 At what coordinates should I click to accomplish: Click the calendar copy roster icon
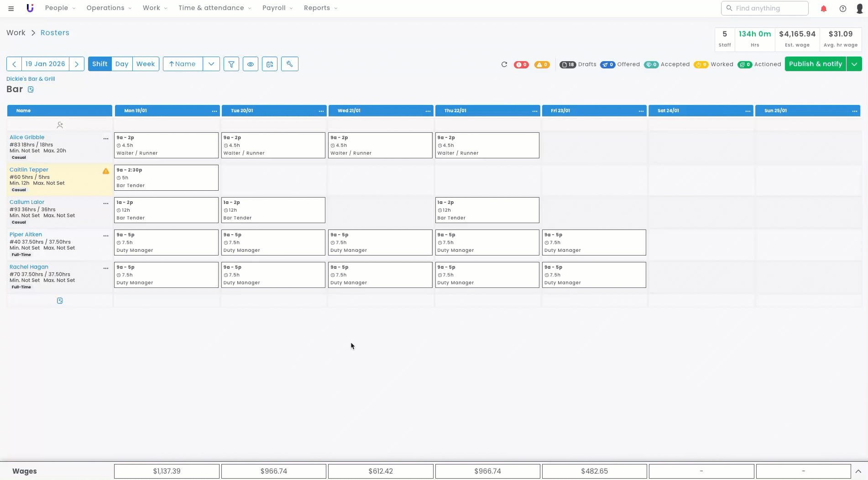point(270,64)
